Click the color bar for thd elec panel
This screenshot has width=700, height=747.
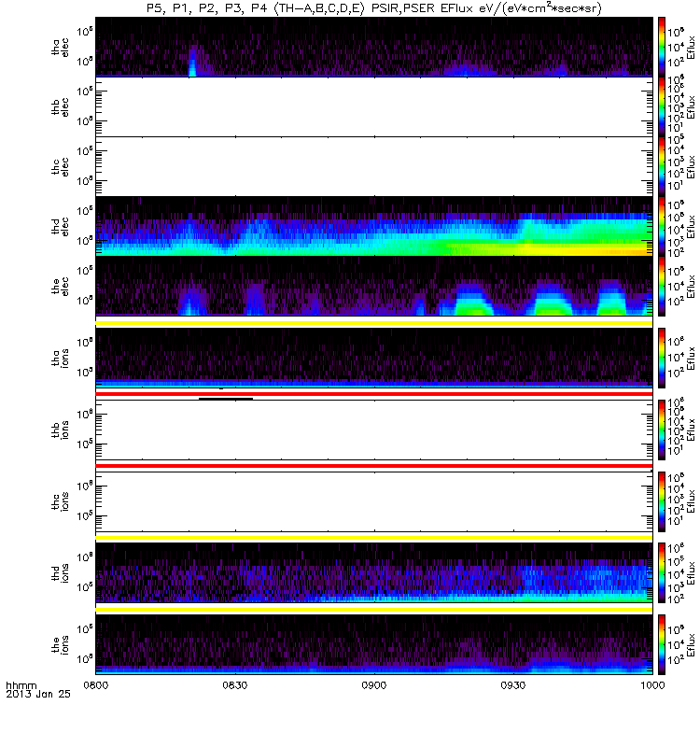(x=662, y=226)
